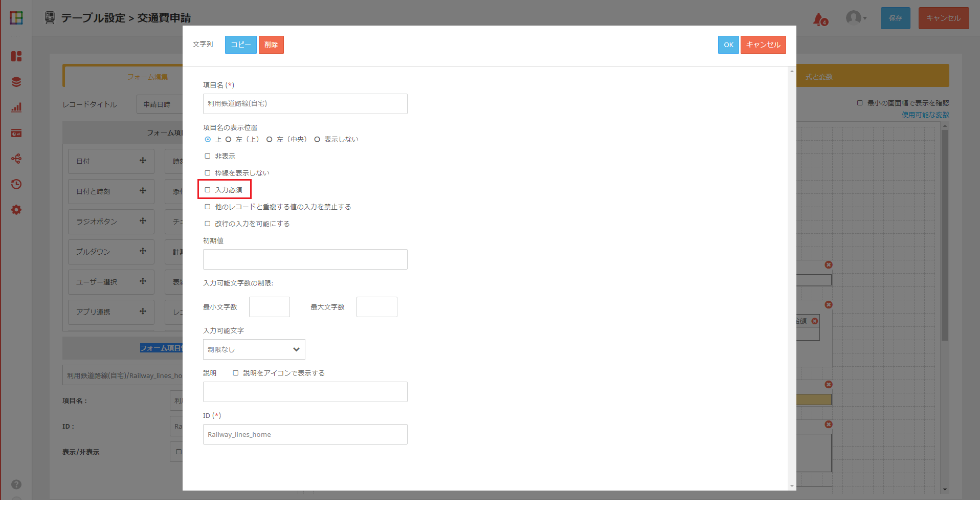Viewport: 980px width, 532px height.
Task: Click the background form editor scrollbar thumb
Action: pos(945,235)
